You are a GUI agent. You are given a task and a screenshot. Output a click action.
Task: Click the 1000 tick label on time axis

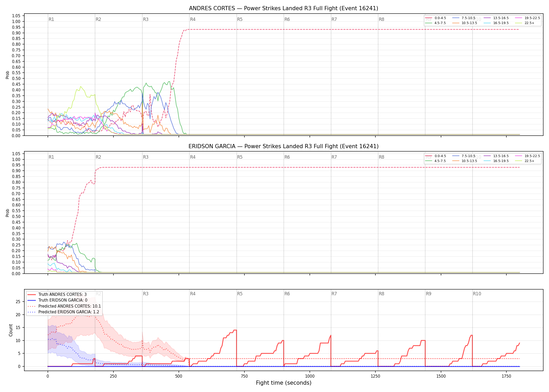310,376
